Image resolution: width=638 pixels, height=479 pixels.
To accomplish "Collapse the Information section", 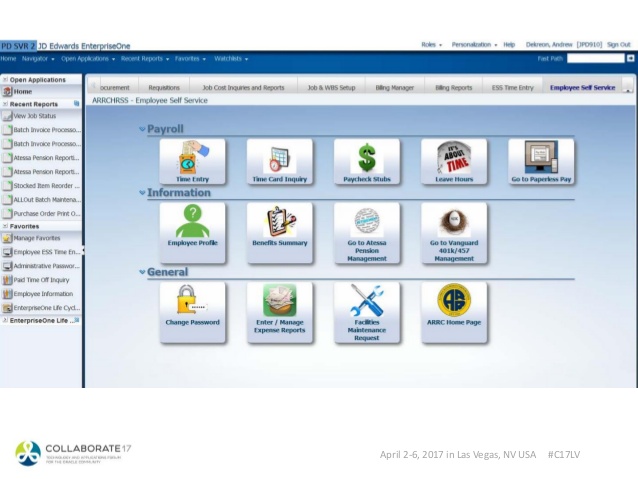I will tap(142, 192).
